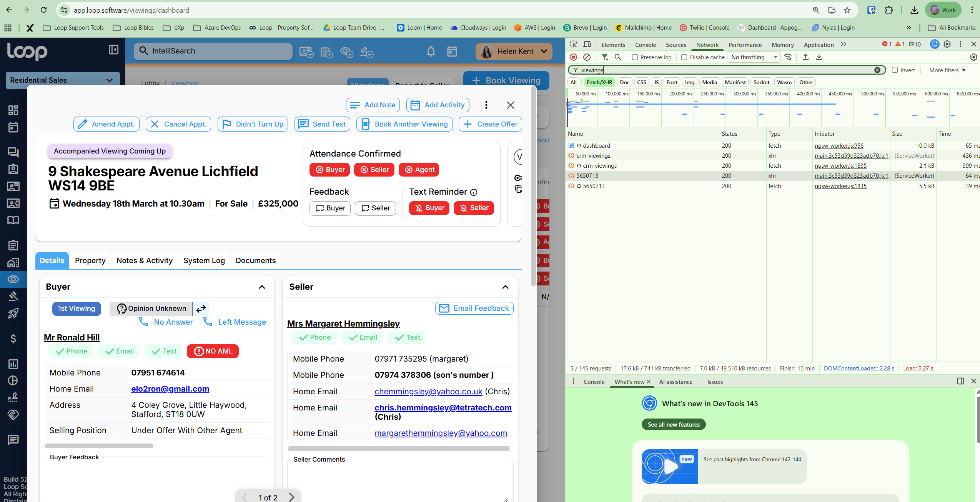The height and width of the screenshot is (502, 980).
Task: Check the Disable cache option
Action: coord(684,57)
